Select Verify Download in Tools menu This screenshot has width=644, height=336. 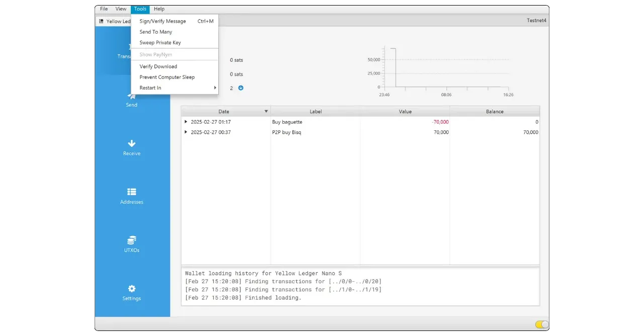coord(158,66)
